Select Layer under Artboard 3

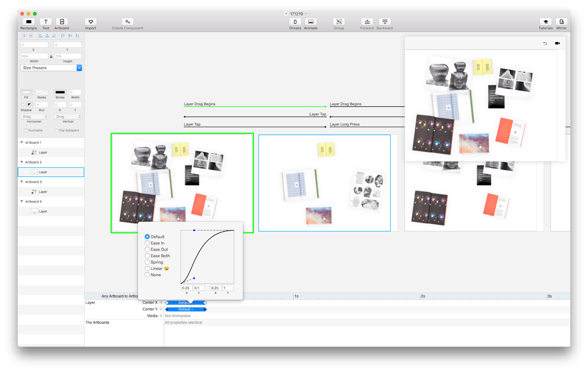tap(43, 192)
